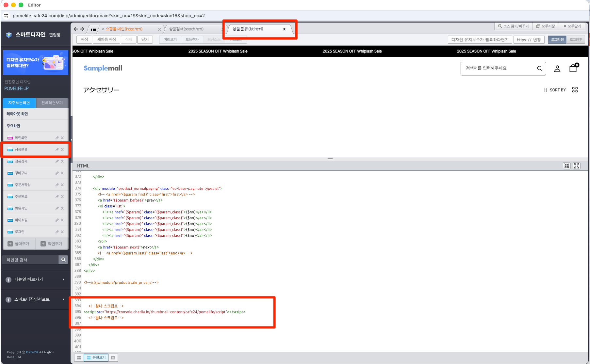Maximize the HTML code panel
590x364 pixels.
click(x=577, y=166)
